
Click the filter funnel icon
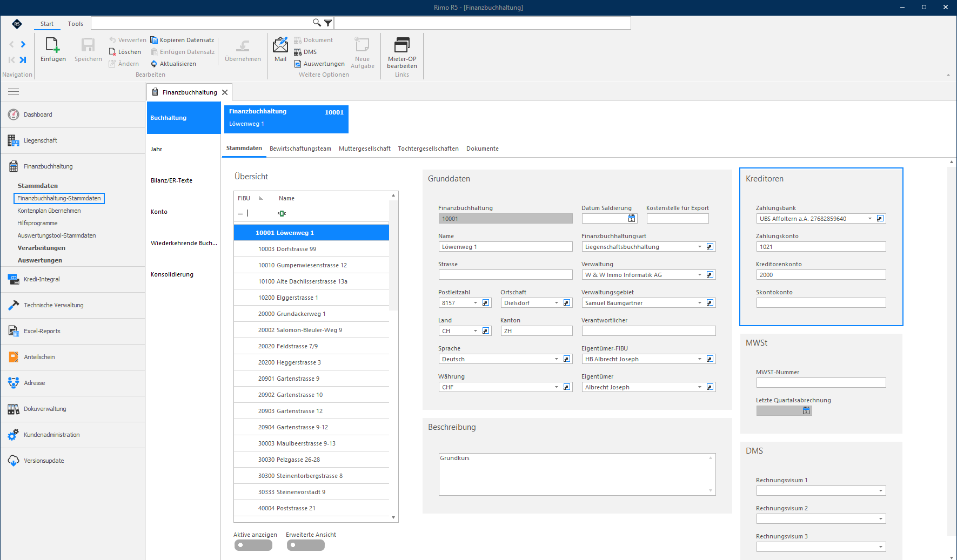(328, 23)
